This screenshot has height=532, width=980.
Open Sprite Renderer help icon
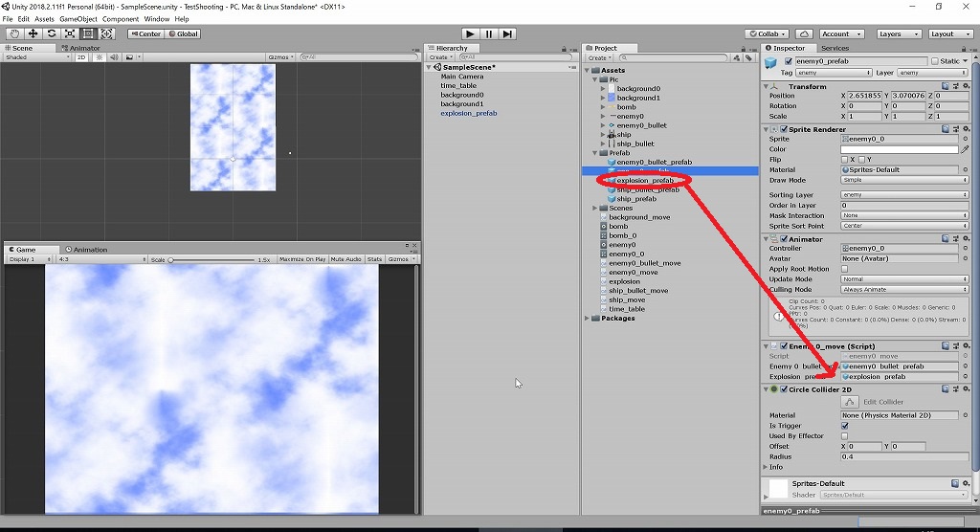[946, 129]
